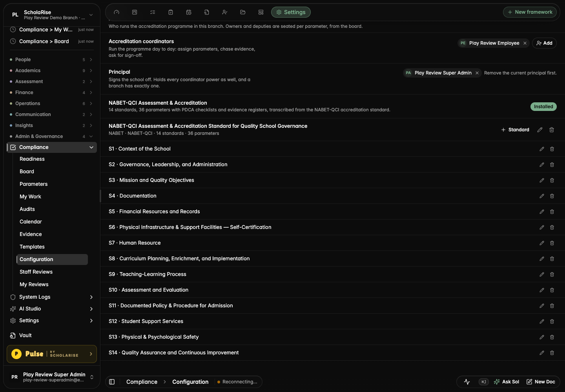Edit the S13 Physical & Psychological Safety standard
Screen dimensions: 565x392
(x=542, y=337)
